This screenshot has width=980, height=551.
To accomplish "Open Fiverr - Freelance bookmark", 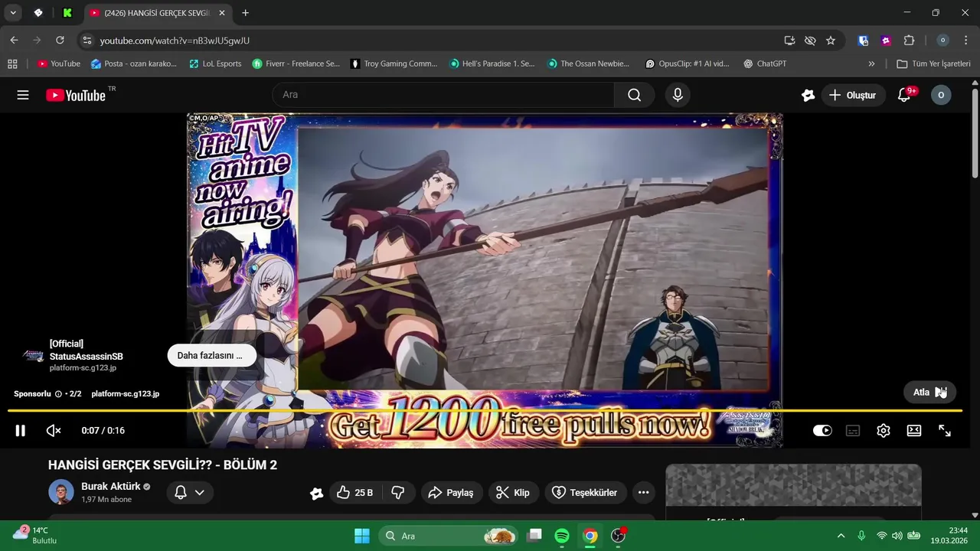I will [296, 64].
